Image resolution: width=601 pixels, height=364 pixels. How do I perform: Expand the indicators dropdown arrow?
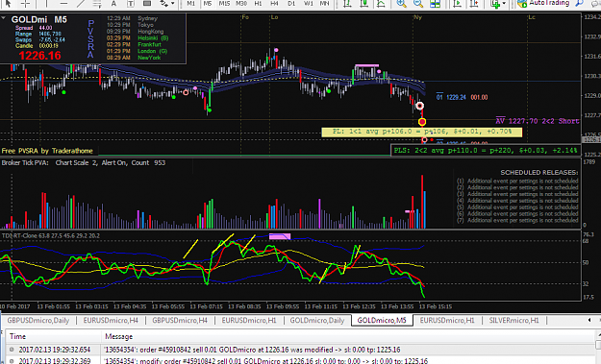pyautogui.click(x=504, y=4)
